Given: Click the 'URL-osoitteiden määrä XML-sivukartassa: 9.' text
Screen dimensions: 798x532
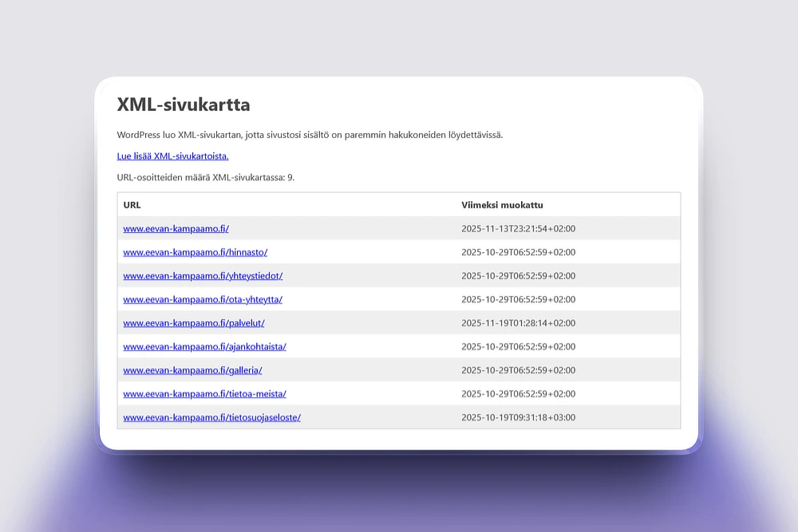Looking at the screenshot, I should point(206,178).
